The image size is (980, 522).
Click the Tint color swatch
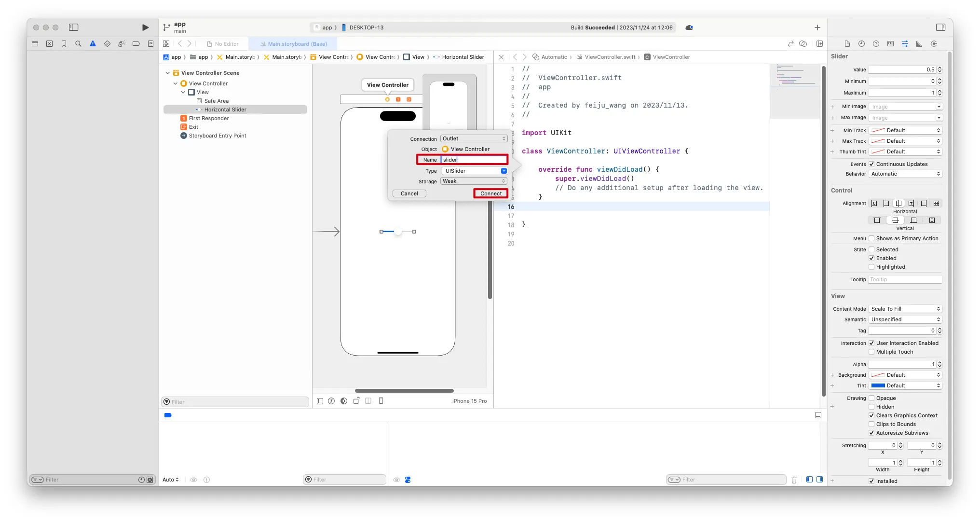click(878, 385)
